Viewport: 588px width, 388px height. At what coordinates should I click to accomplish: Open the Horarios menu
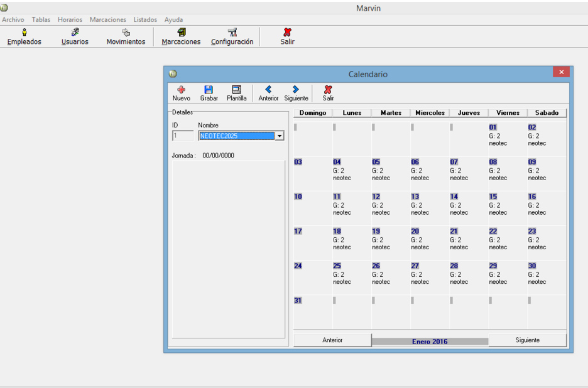tap(70, 19)
